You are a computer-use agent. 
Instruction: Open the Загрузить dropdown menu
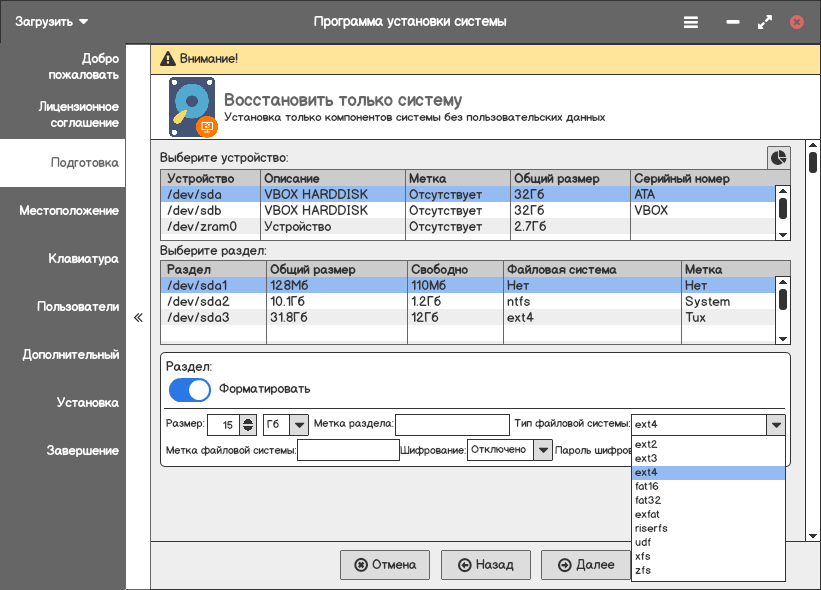pyautogui.click(x=51, y=21)
